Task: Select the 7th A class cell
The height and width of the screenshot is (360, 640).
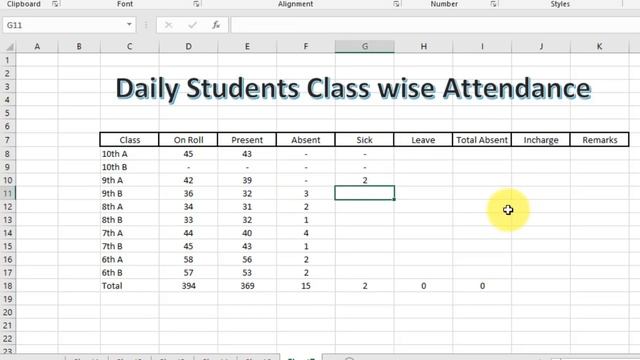Action: [x=129, y=233]
